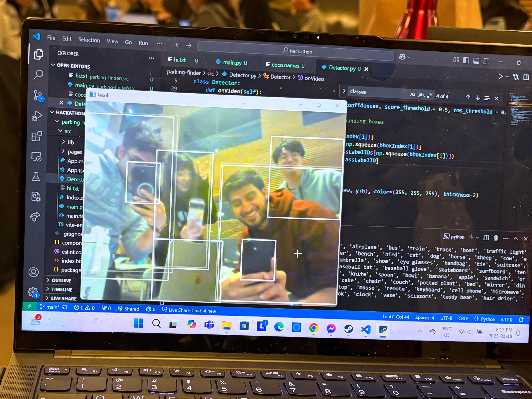Jump to previous match in find widget
The width and height of the screenshot is (532, 399).
coord(468,97)
